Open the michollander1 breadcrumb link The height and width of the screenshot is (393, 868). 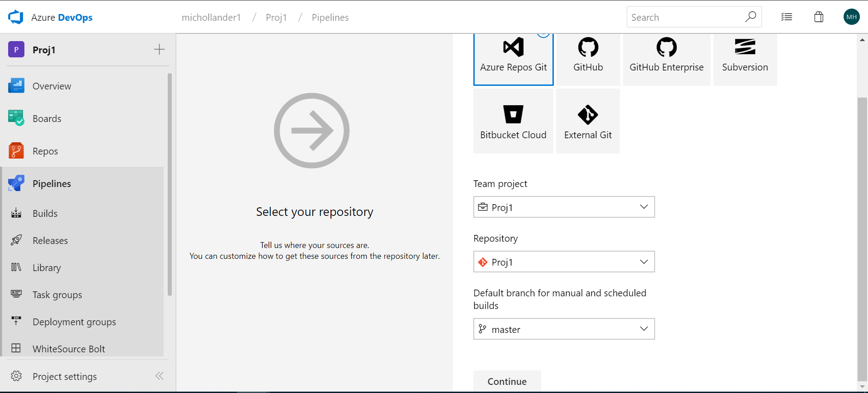(x=211, y=18)
